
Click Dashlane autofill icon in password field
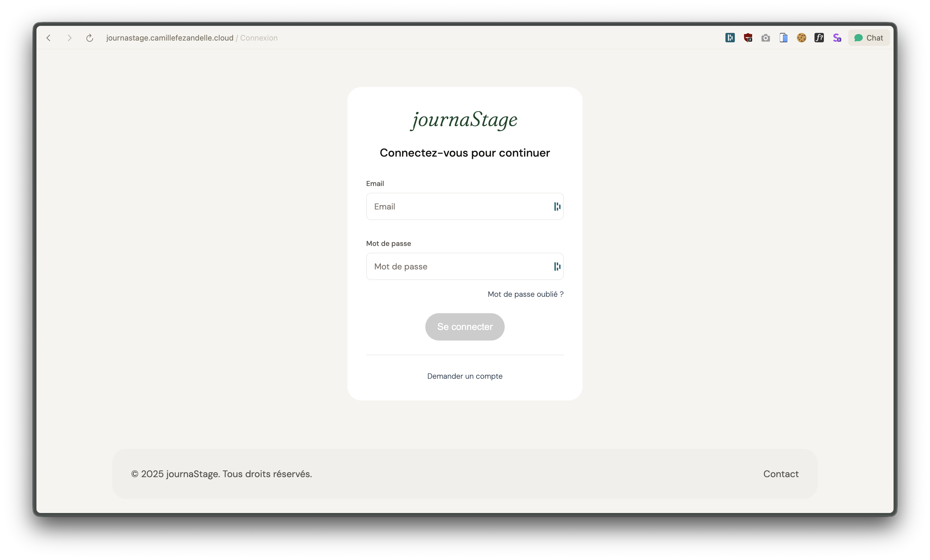tap(557, 266)
